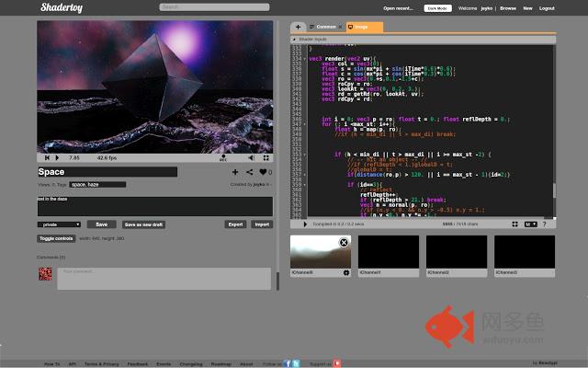Click the user avatar beside comment box
The image size is (588, 368).
[45, 274]
